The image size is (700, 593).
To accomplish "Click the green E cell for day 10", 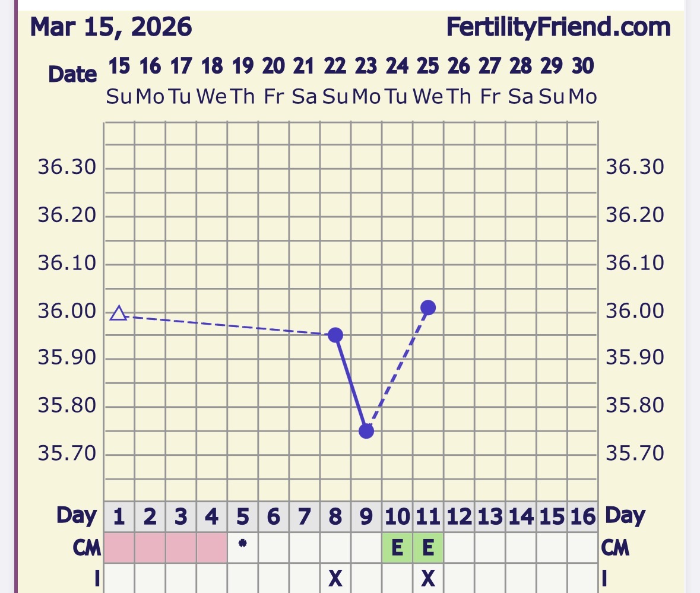I will point(397,547).
